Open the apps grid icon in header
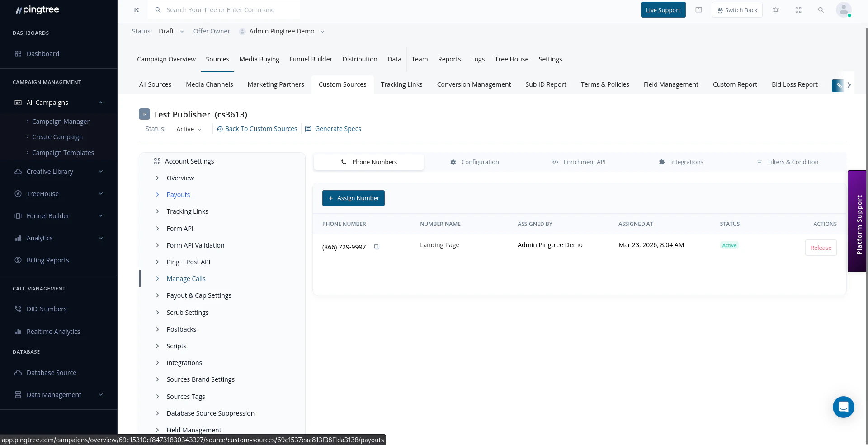The width and height of the screenshot is (868, 445). (798, 10)
